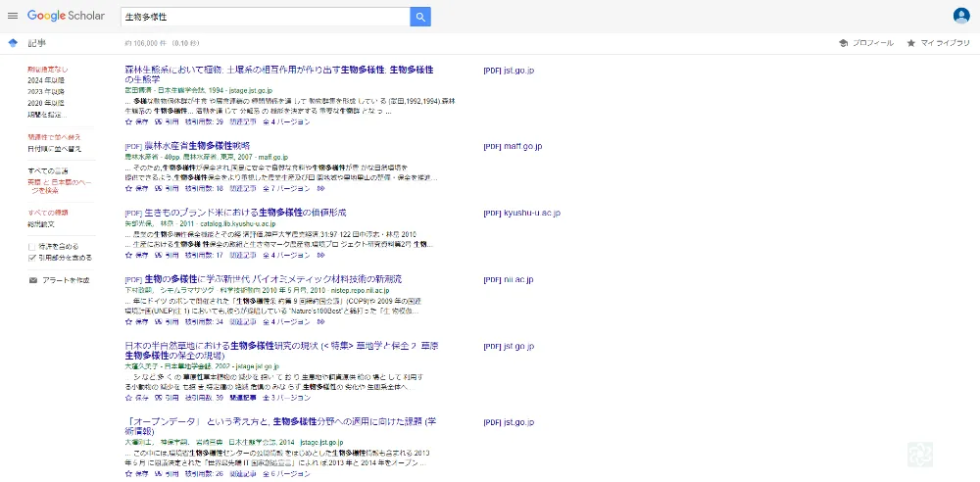This screenshot has width=980, height=482.
Task: Select すべての種類 article type
Action: point(48,213)
